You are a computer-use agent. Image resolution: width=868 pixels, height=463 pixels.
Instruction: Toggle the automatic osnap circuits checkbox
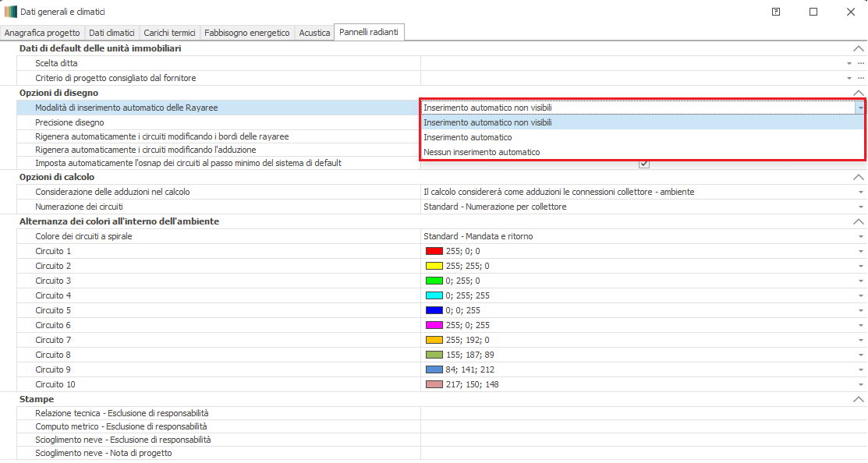pyautogui.click(x=643, y=163)
